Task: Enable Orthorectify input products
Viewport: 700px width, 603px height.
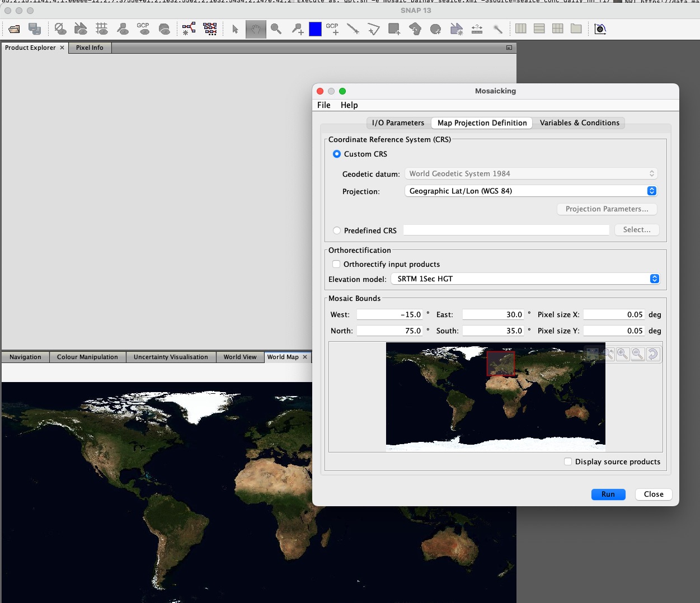Action: click(x=336, y=264)
